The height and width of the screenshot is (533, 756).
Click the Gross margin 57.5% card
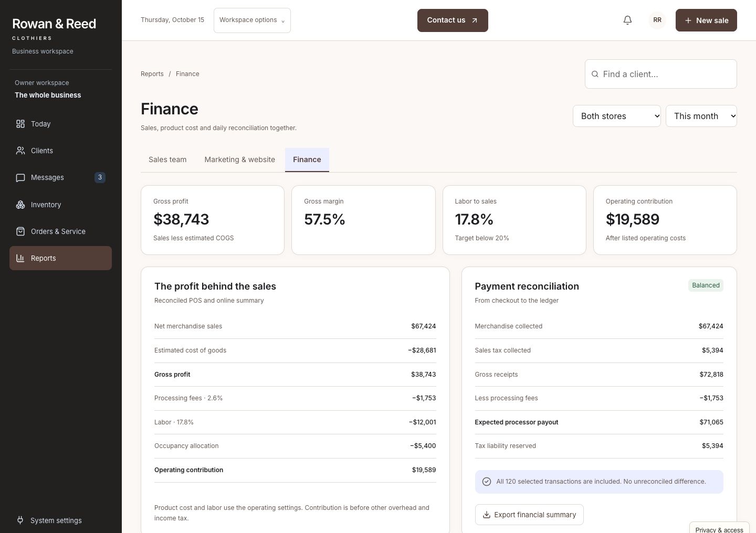pyautogui.click(x=363, y=220)
